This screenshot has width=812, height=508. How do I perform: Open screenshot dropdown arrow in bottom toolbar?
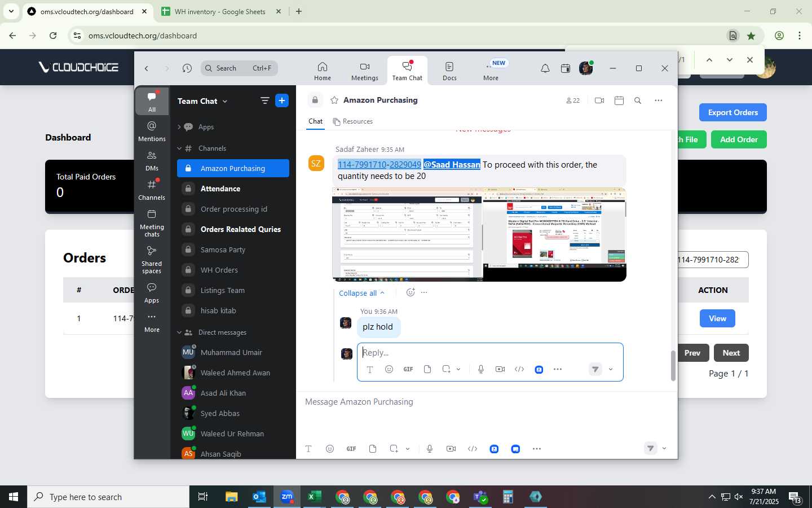408,449
